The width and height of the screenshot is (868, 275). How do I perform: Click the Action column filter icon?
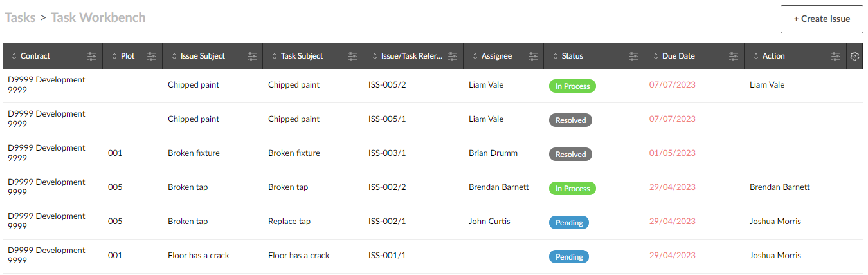click(835, 57)
